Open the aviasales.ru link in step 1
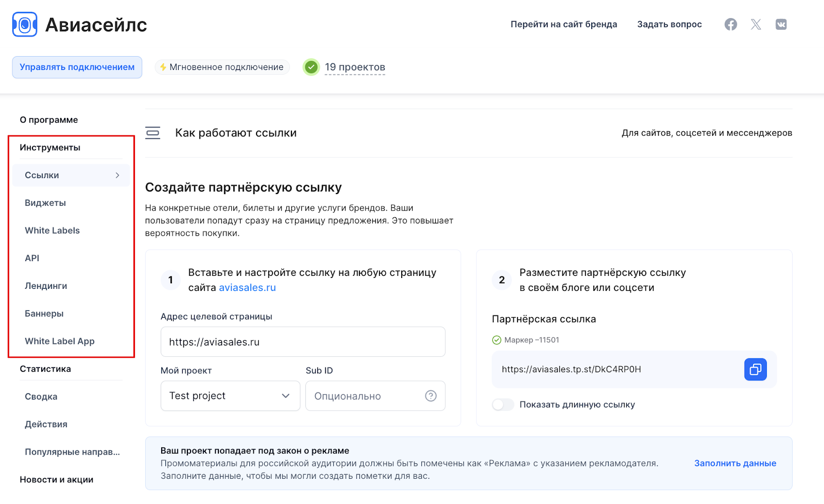The width and height of the screenshot is (824, 504). click(x=247, y=288)
